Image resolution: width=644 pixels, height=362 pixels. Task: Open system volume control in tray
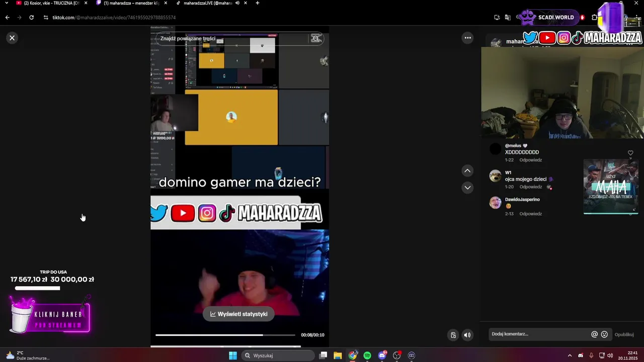610,355
